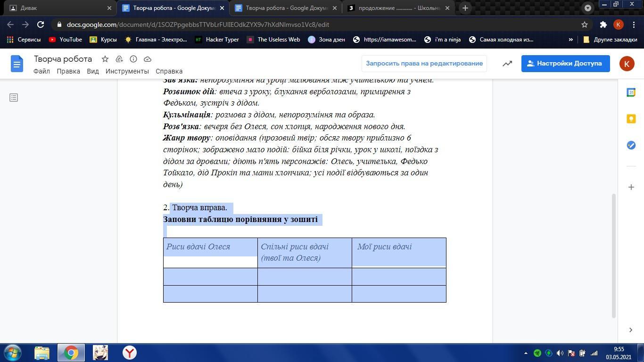Open the Сервисы apps shortcut

24,40
